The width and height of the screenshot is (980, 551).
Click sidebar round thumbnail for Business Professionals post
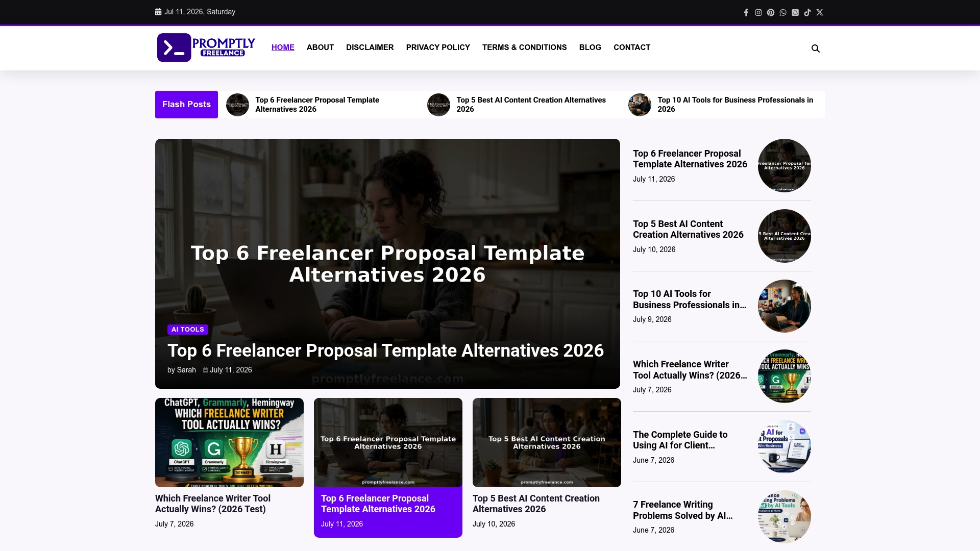[x=785, y=306]
